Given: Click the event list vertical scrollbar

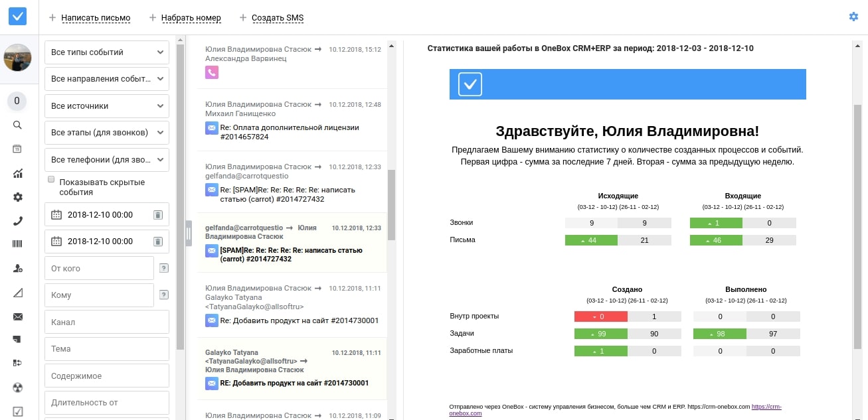Looking at the screenshot, I should pos(391,204).
